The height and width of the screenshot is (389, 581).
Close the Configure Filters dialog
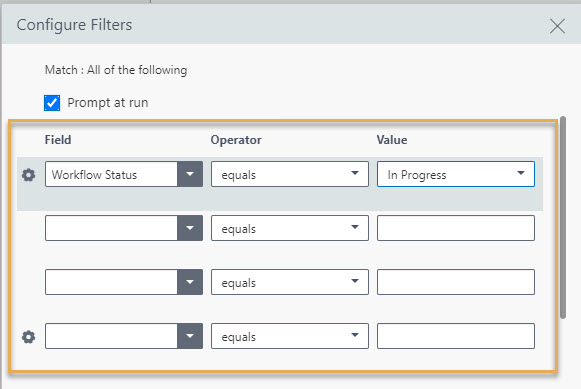557,26
